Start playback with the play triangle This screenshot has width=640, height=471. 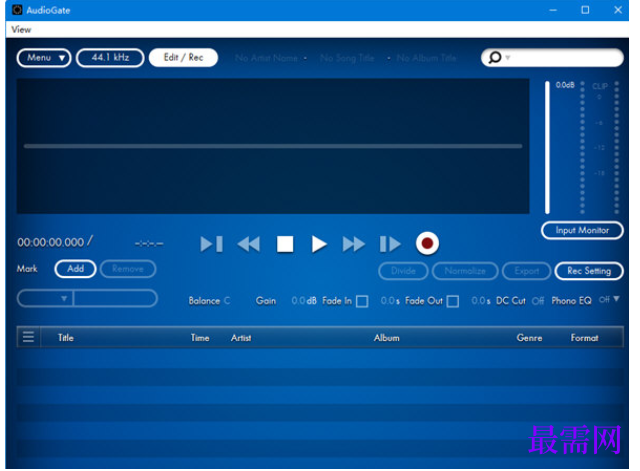tap(319, 244)
